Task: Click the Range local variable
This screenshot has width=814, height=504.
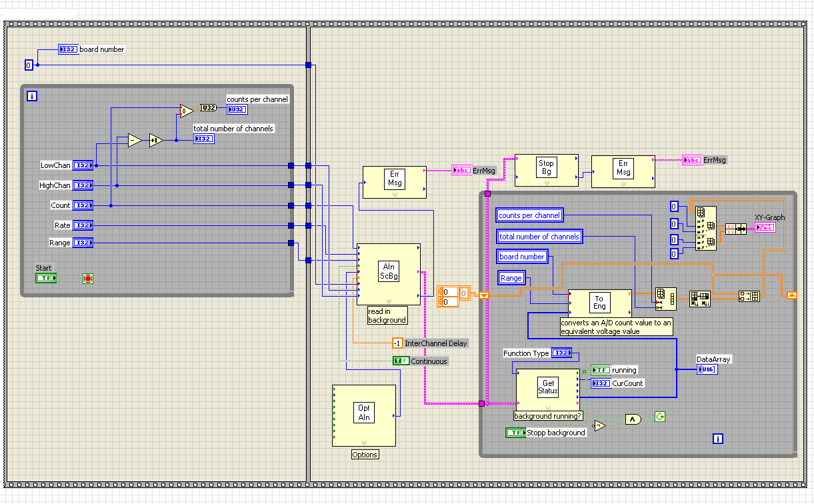Action: [x=511, y=278]
